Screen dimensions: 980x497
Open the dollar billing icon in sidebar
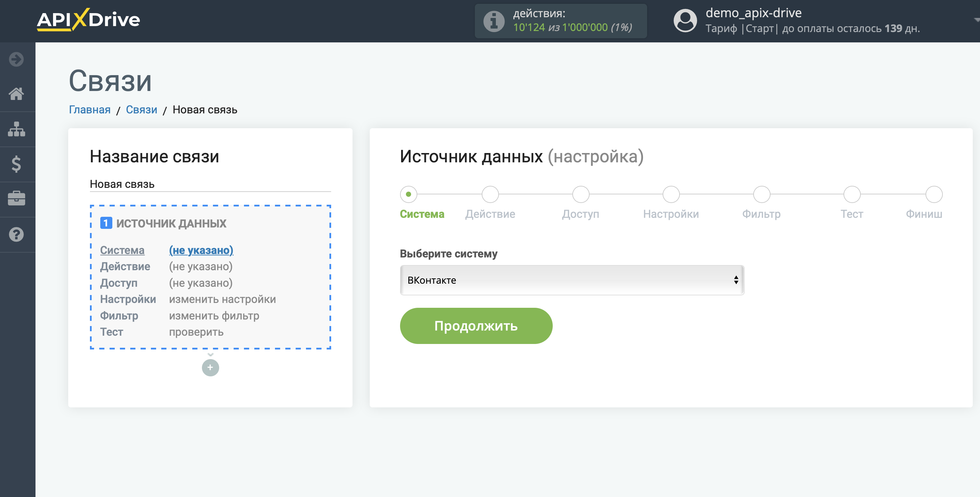tap(16, 164)
